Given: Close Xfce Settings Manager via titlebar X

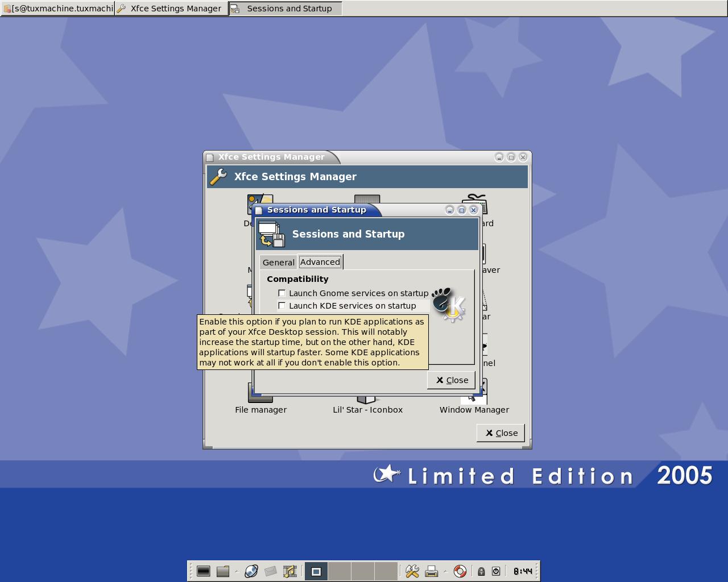Looking at the screenshot, I should point(523,157).
